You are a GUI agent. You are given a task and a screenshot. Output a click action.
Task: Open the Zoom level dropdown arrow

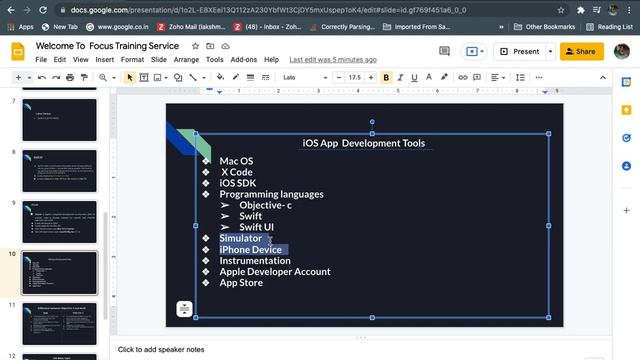pos(114,78)
